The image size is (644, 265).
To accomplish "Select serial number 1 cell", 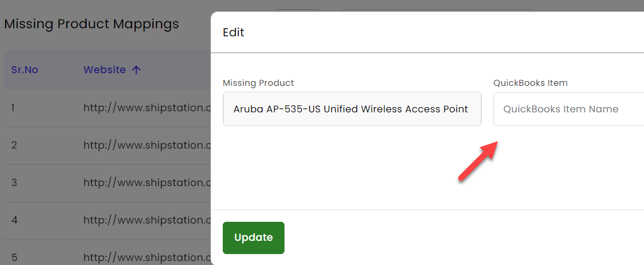I will [x=13, y=108].
